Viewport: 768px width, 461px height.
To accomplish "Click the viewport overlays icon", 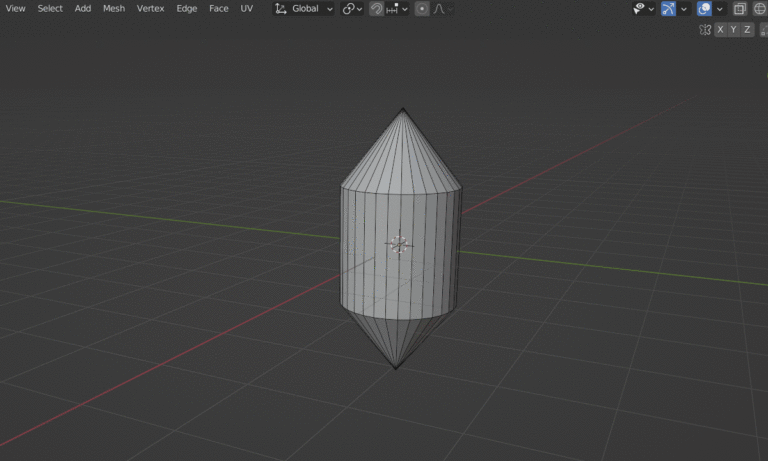I will (x=704, y=9).
